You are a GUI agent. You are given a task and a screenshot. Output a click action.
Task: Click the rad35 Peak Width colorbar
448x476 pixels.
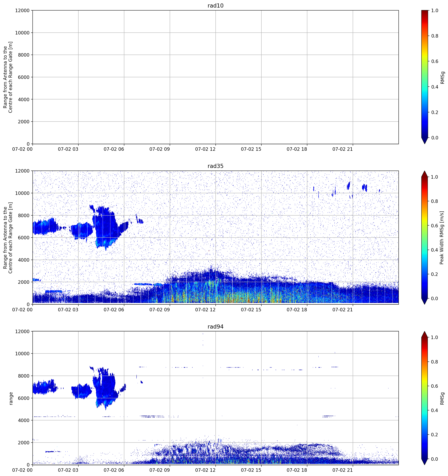click(425, 238)
